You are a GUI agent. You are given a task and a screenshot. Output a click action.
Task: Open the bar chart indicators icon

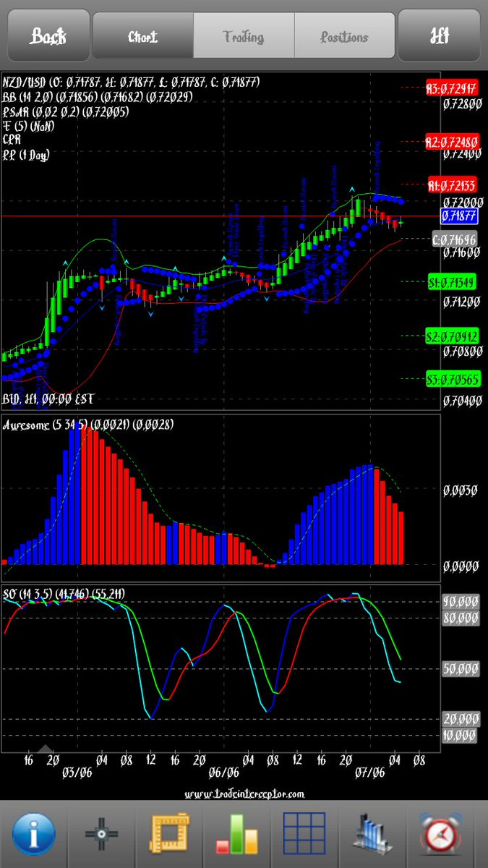237,833
